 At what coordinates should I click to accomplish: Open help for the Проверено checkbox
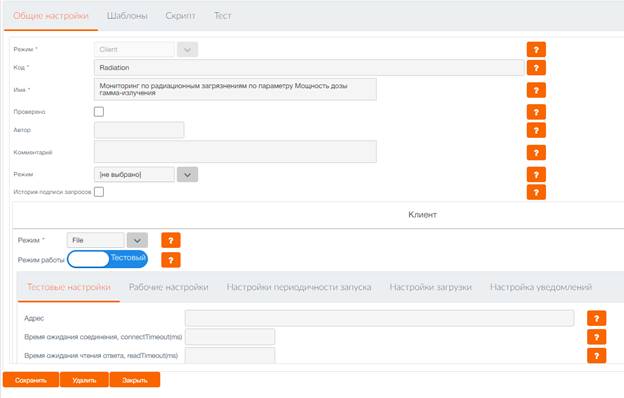(536, 112)
